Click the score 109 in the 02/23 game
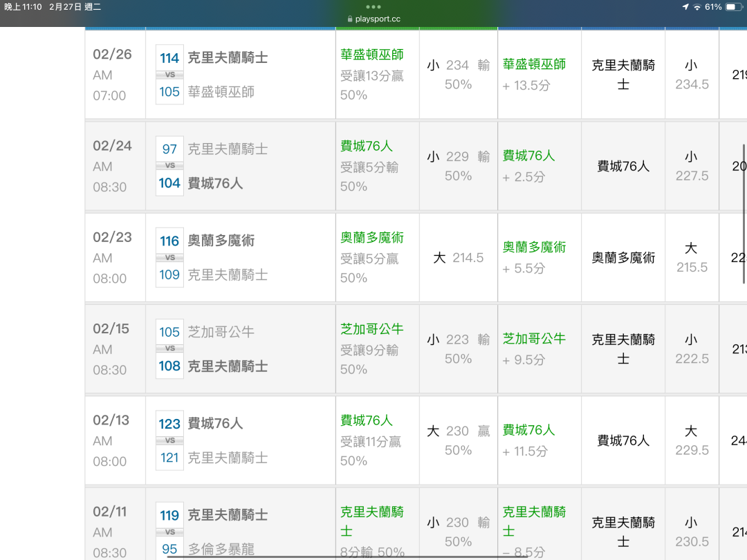 coord(169,274)
